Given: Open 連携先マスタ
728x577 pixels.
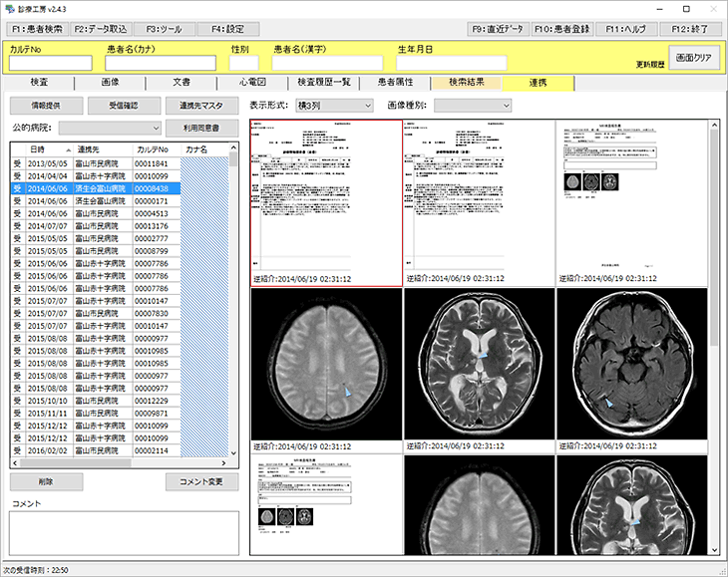Looking at the screenshot, I should coord(202,106).
